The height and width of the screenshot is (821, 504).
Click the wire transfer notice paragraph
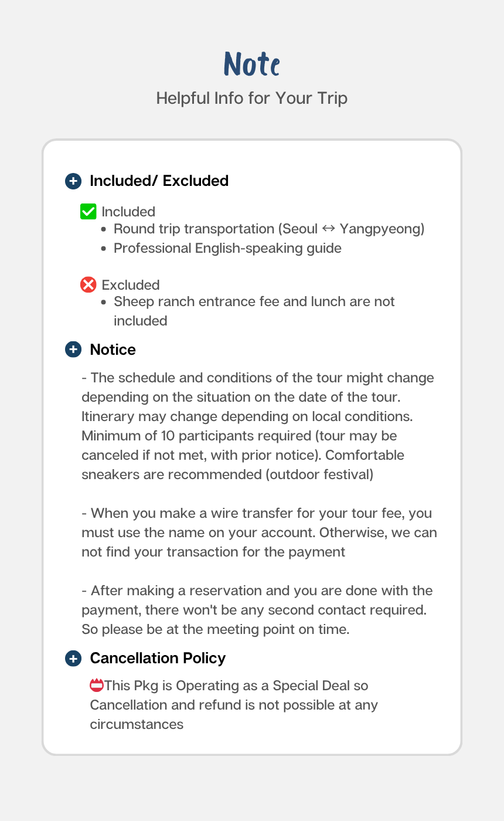[259, 532]
